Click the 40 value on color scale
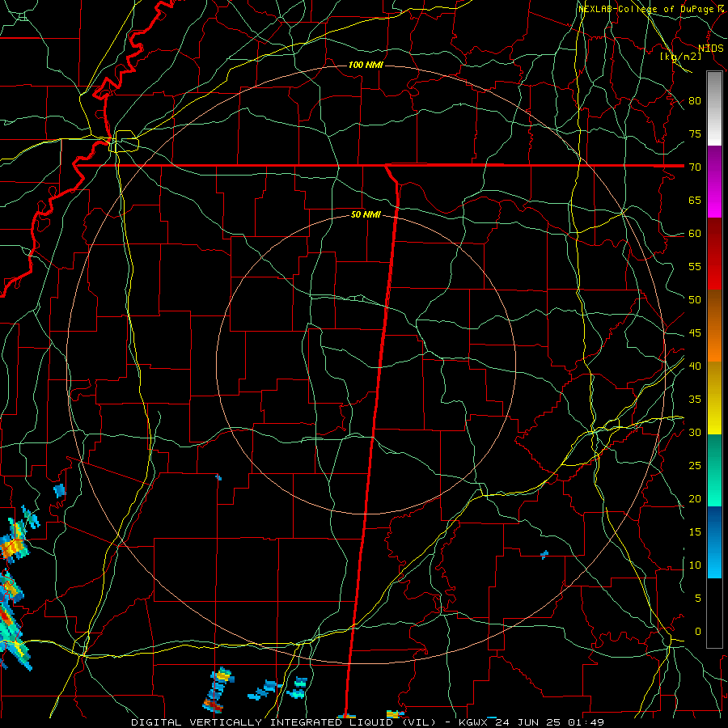Screen dimensions: 728x728 pos(695,366)
